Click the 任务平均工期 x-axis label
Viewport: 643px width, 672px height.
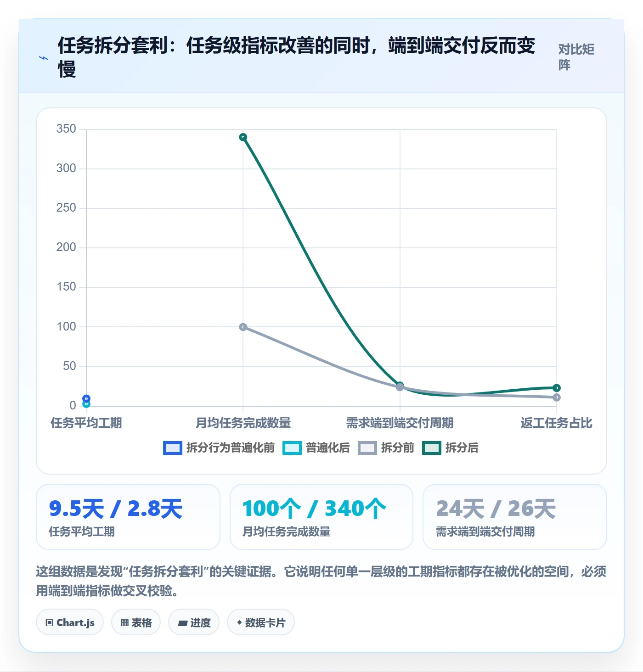pyautogui.click(x=86, y=423)
